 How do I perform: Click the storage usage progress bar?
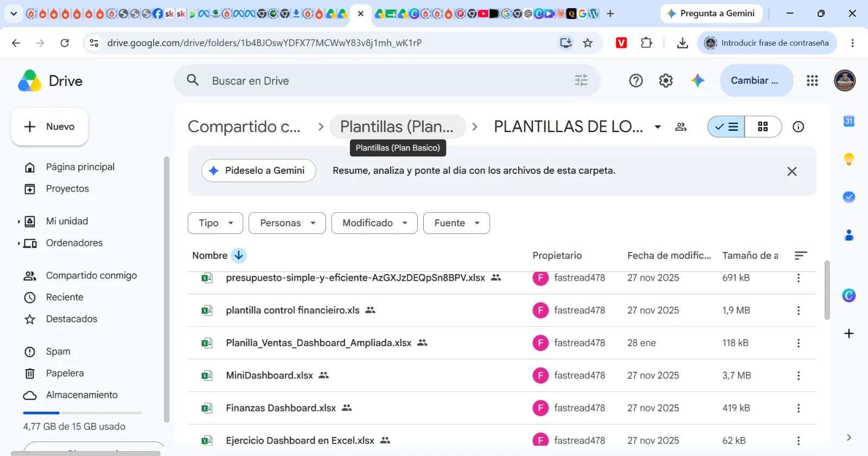(82, 413)
